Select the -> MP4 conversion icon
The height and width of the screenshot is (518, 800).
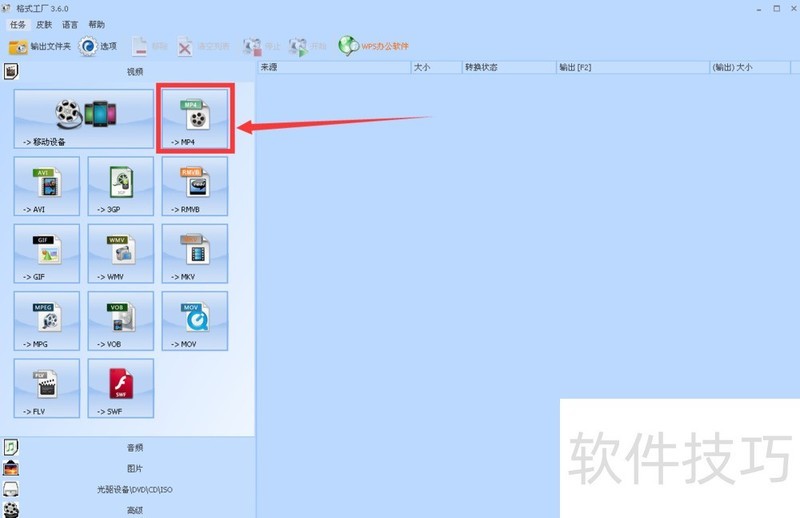point(195,119)
